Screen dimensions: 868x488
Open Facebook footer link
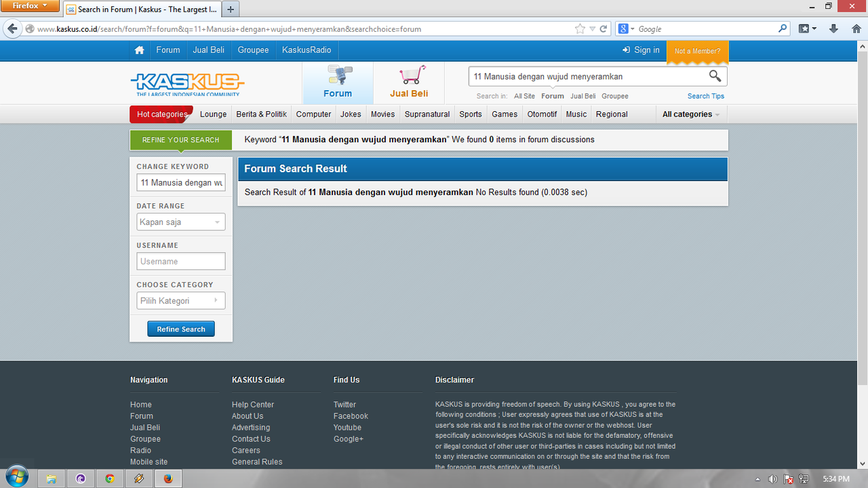point(351,416)
